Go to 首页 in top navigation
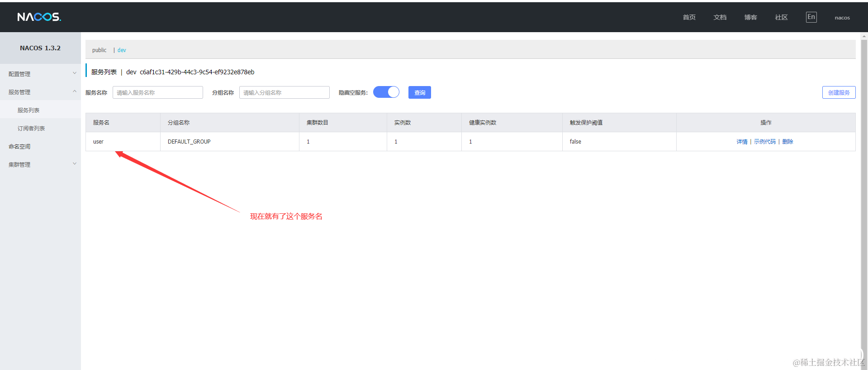Viewport: 868px width, 370px height. pos(689,17)
